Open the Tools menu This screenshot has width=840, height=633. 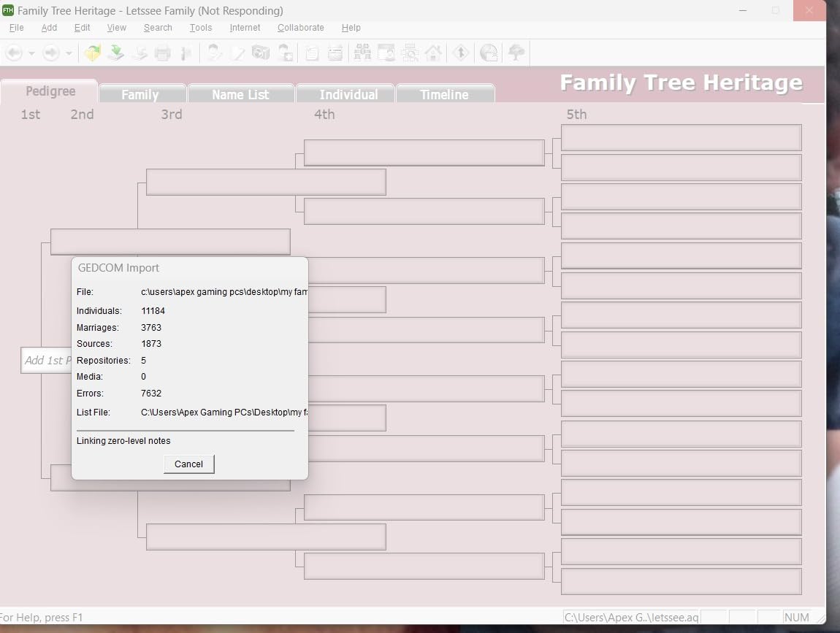[x=200, y=27]
